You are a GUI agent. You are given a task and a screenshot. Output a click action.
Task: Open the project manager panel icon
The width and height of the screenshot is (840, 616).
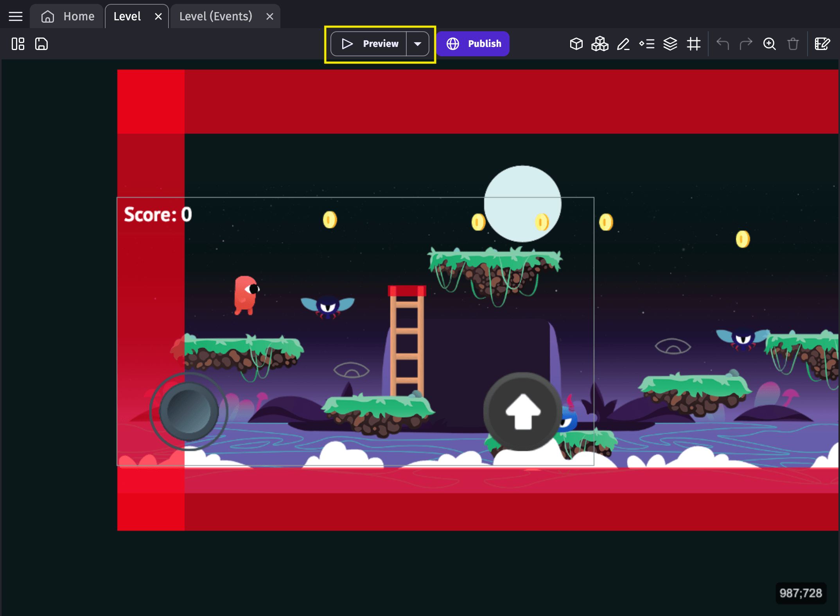pos(18,44)
